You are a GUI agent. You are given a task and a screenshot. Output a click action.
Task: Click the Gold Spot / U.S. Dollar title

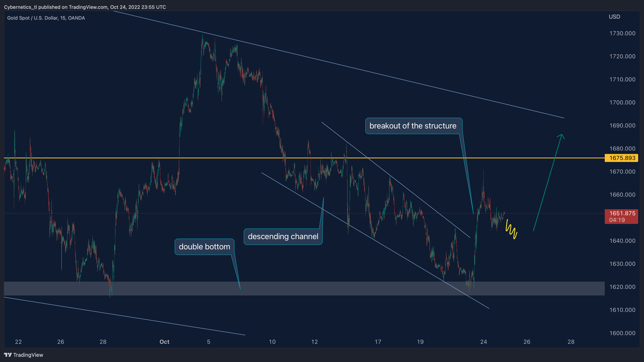46,18
